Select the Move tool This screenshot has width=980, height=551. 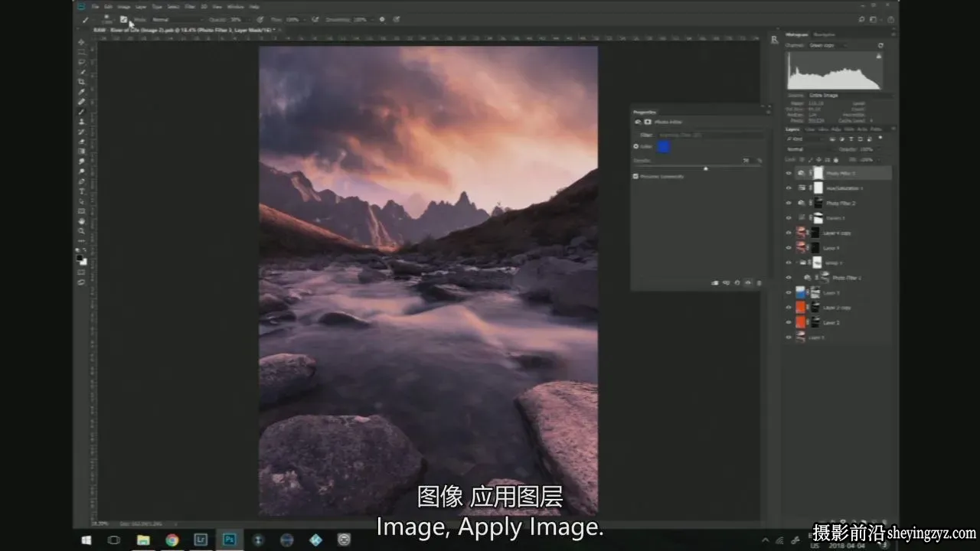[x=82, y=42]
